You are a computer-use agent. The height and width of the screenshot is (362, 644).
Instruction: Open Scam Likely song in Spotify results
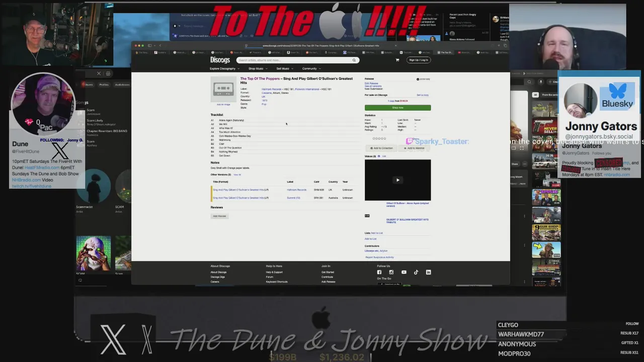coord(95,121)
